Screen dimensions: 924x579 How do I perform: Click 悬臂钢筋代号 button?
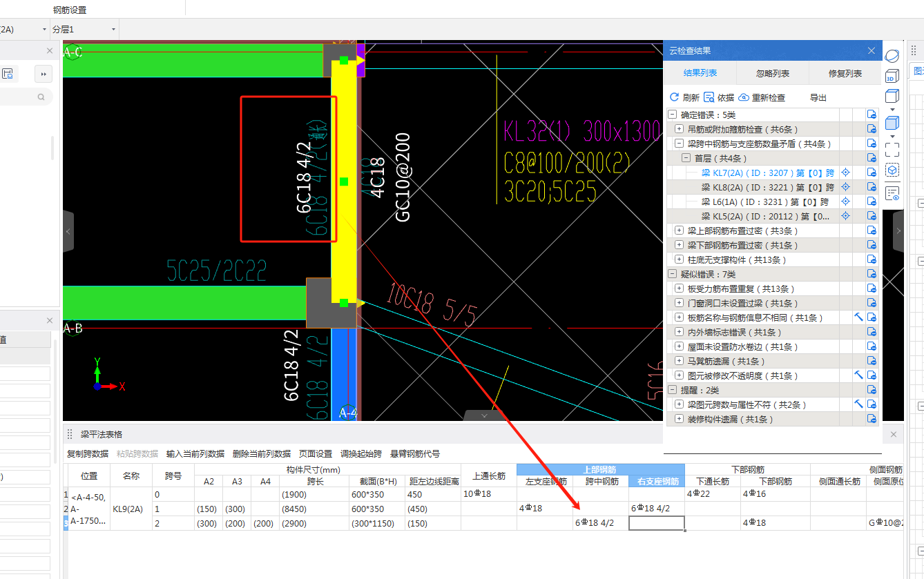point(415,454)
